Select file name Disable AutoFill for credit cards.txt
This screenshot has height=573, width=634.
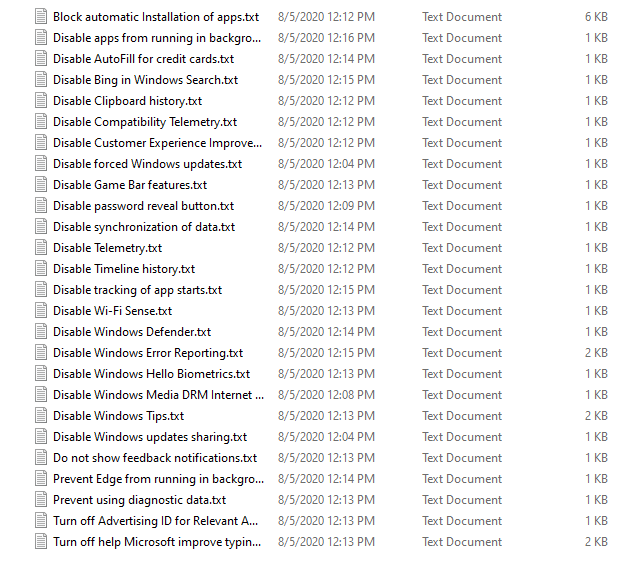[x=144, y=59]
